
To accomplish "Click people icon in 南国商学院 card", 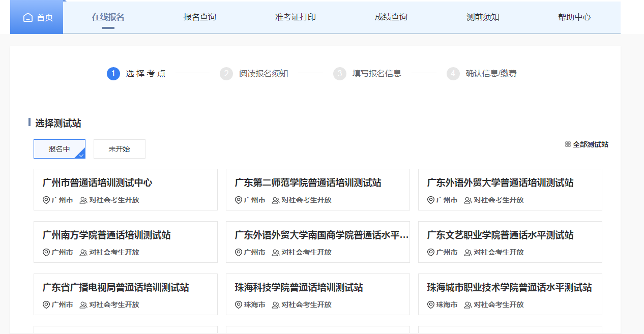I will pos(276,253).
